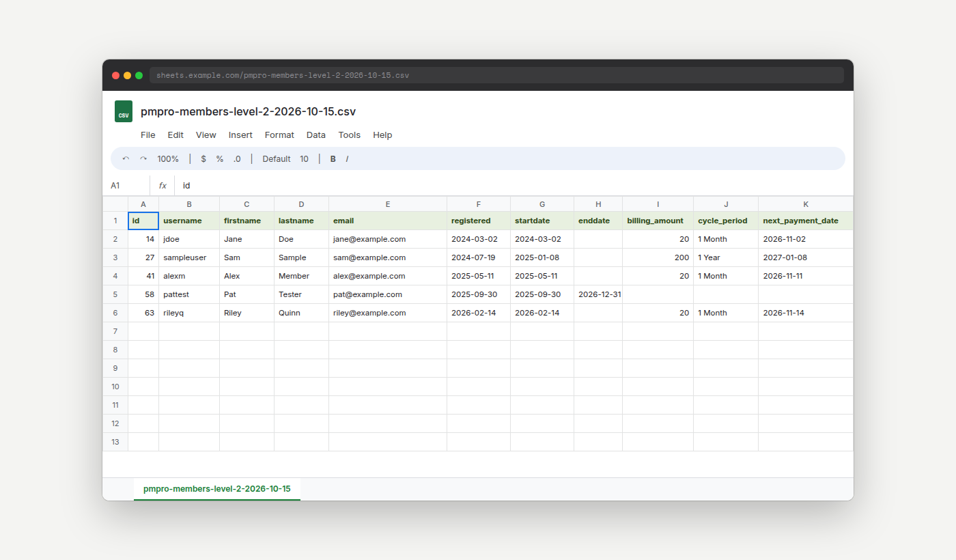Select the pmpro-members-level-2-2026-10-15 sheet tab
This screenshot has width=956, height=560.
(217, 489)
